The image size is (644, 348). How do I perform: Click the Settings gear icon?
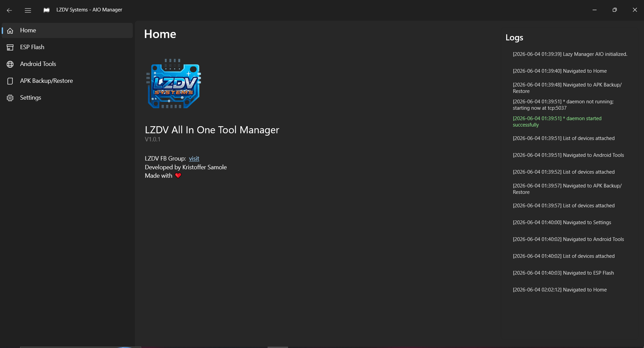[x=10, y=98]
